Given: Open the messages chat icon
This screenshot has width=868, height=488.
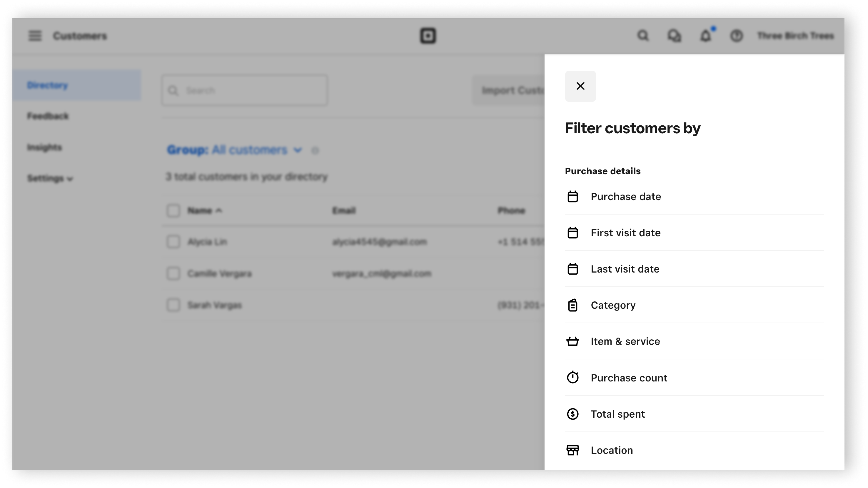Looking at the screenshot, I should [674, 36].
